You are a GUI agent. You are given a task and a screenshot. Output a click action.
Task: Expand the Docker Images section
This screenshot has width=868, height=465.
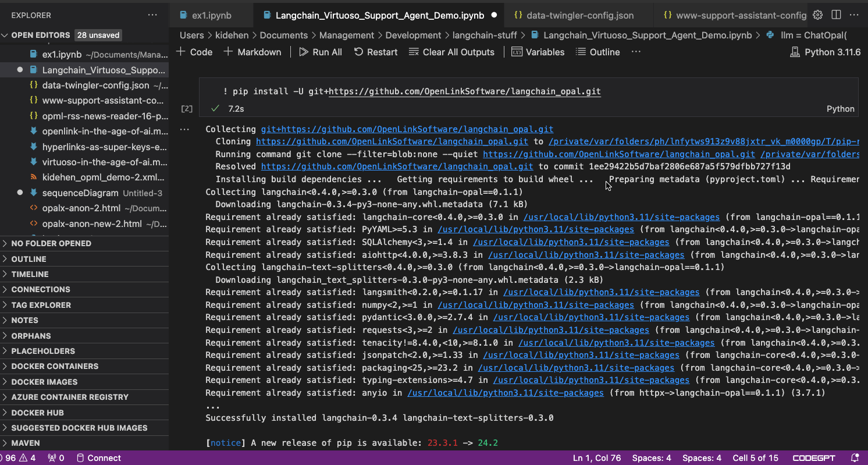(84, 382)
